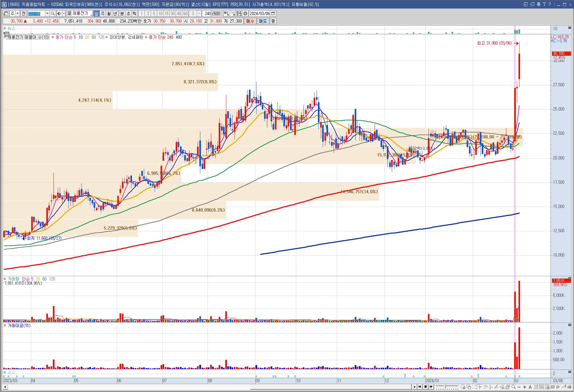This screenshot has width=574, height=392.
Task: Click the save chart floppy disk icon
Action: [x=239, y=13]
